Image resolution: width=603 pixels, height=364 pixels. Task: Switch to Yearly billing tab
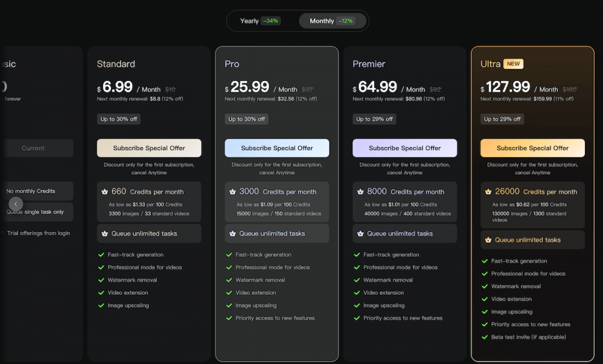tap(260, 20)
